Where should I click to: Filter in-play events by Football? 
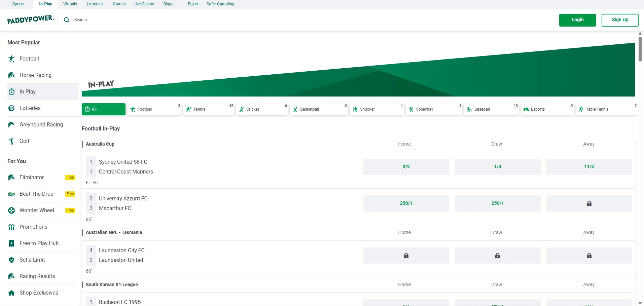(154, 109)
